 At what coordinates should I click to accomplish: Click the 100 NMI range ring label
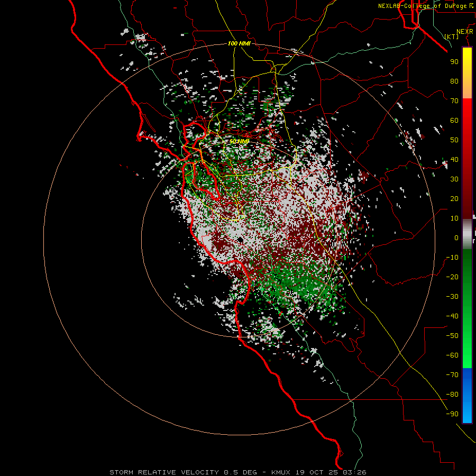coord(239,43)
